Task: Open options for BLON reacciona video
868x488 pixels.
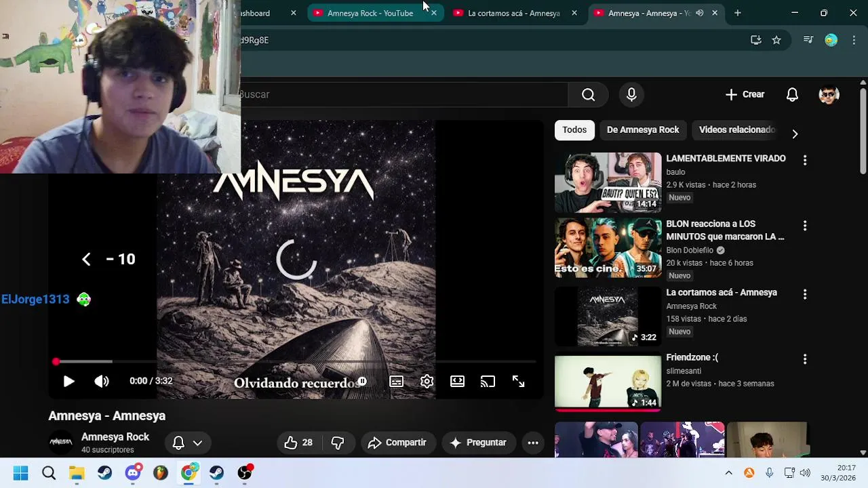Action: [805, 226]
